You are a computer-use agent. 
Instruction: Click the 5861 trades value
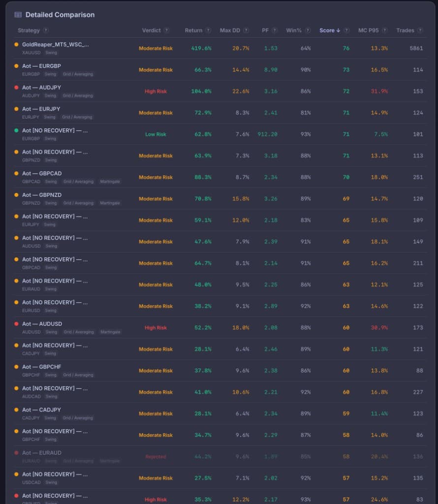click(416, 48)
